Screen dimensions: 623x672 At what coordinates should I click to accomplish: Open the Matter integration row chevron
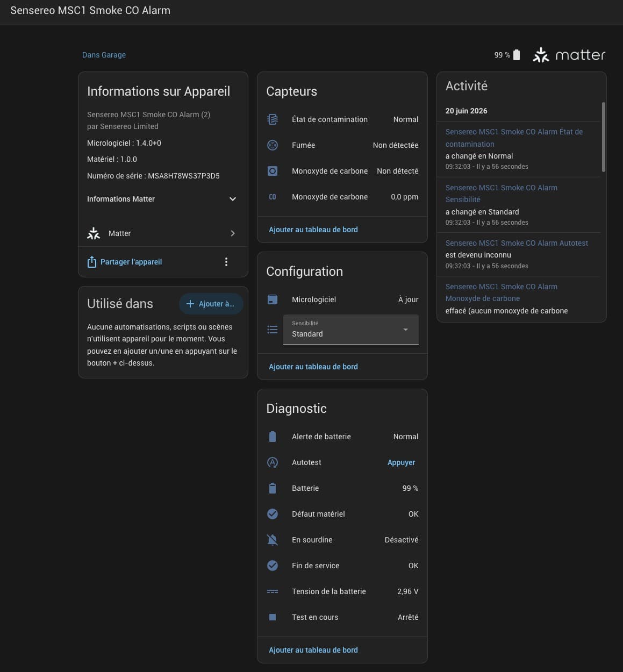tap(233, 233)
